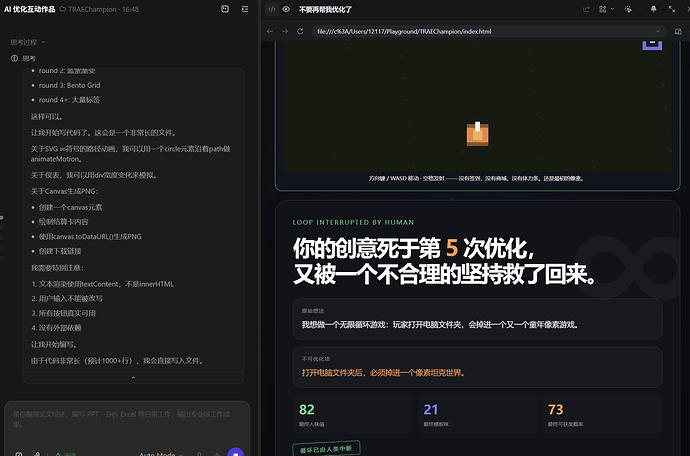Open the 不要再帮我优化了 preview tab
Screen dimensions: 690x456
[325, 9]
